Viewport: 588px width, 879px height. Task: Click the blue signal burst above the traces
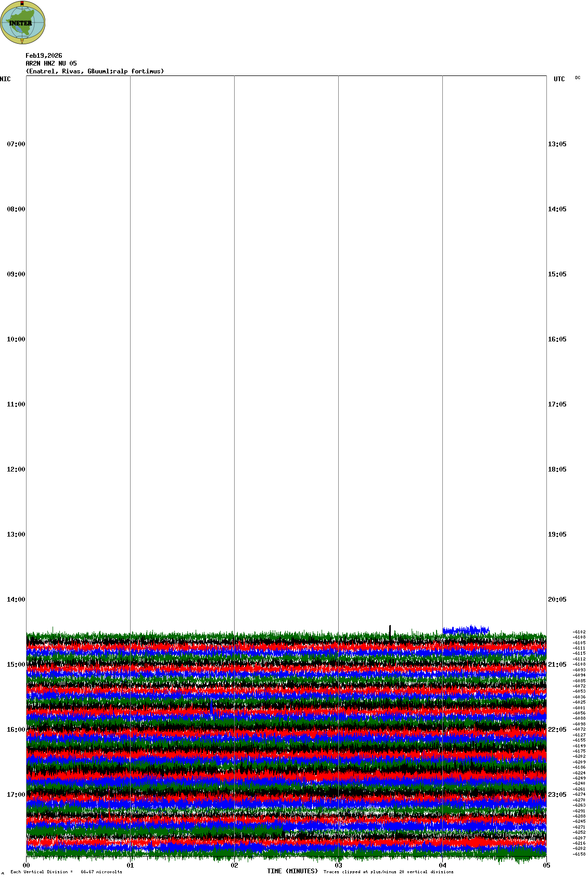(x=466, y=630)
